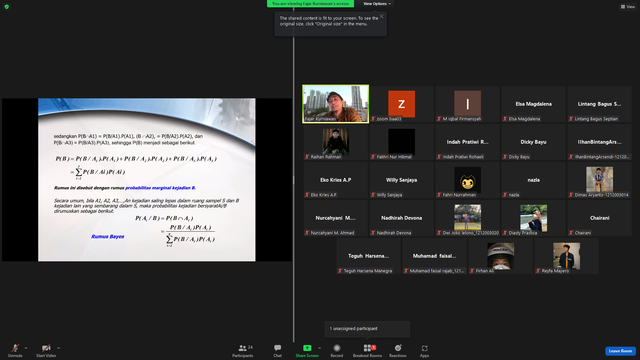
Task: Click the muted mic icon next to Willy Sanjaya
Action: tap(373, 195)
